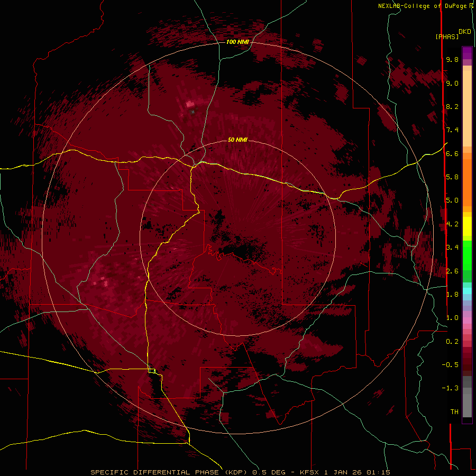
Task: Click the orange segment of the color bar
Action: 467,182
